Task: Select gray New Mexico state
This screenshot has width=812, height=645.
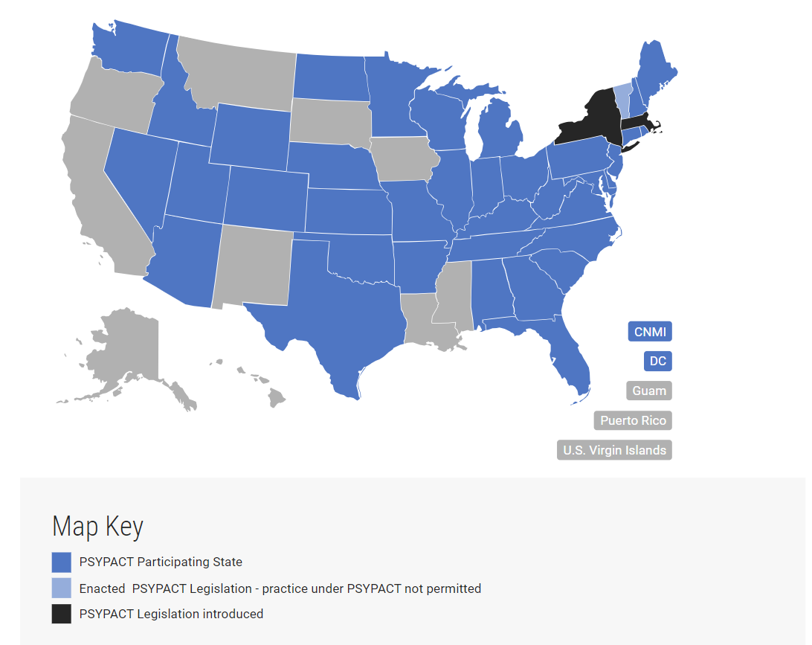Action: click(x=254, y=267)
